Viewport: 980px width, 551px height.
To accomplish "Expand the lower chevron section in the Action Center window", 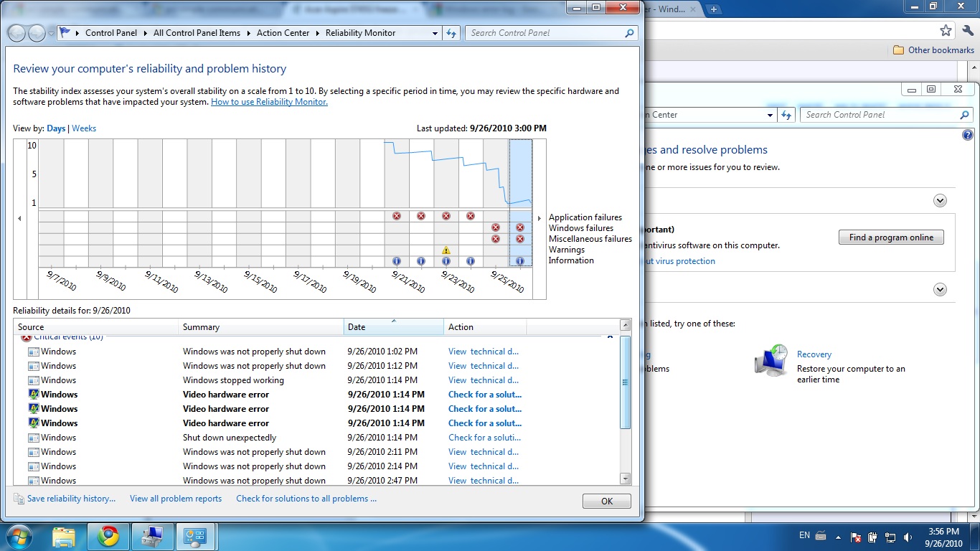I will (x=940, y=290).
